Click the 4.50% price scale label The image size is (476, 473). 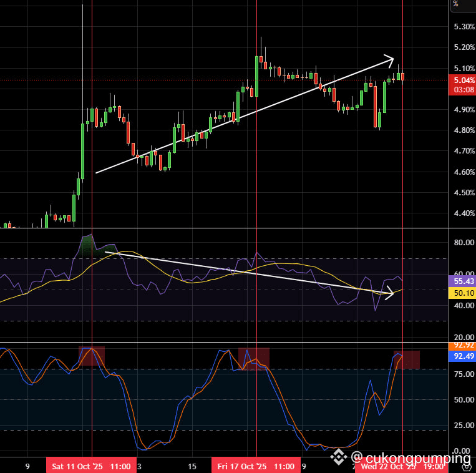click(x=464, y=192)
